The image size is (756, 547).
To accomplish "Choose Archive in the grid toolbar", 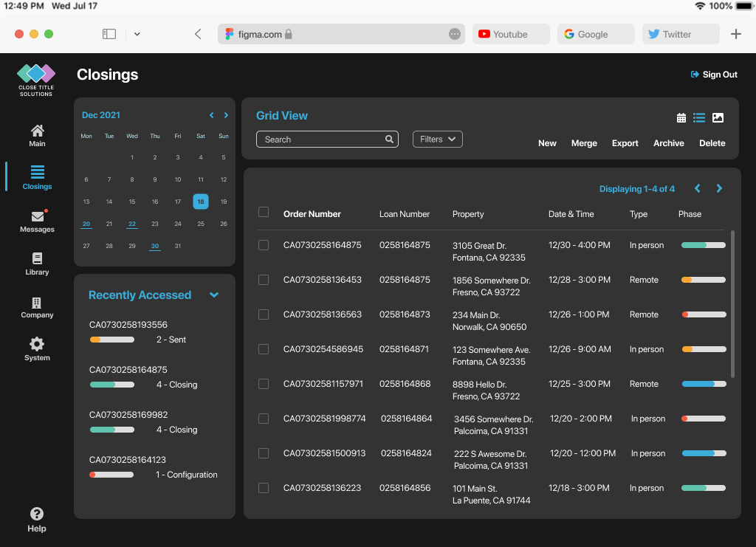I will tap(668, 143).
